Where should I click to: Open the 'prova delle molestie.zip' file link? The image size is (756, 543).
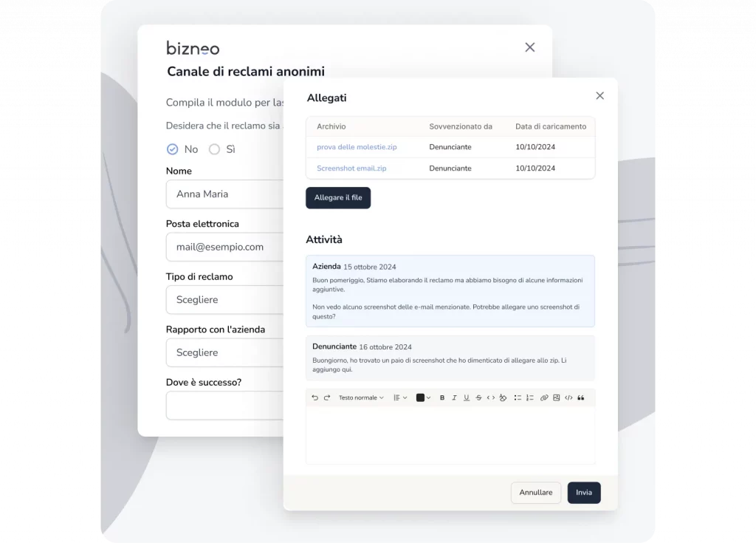click(357, 147)
